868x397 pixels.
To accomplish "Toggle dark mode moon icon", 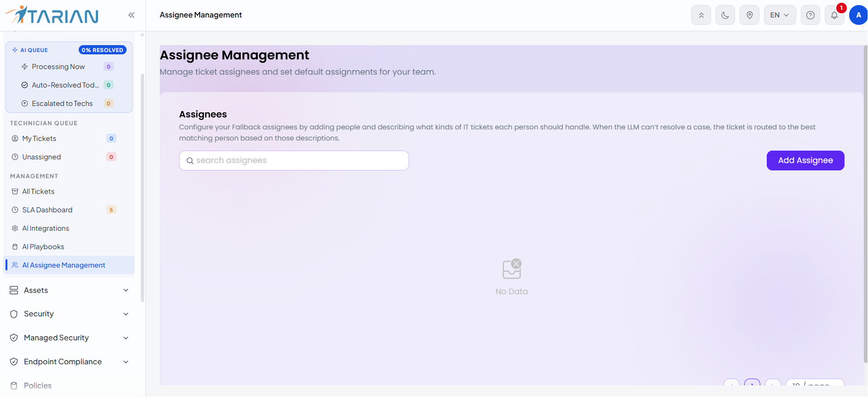I will tap(725, 15).
